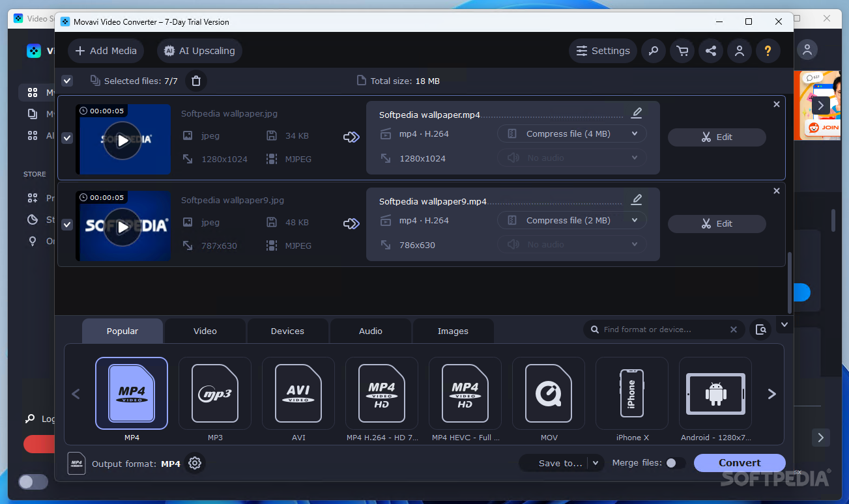Viewport: 849px width, 504px height.
Task: Switch to the Audio tab
Action: click(x=371, y=331)
